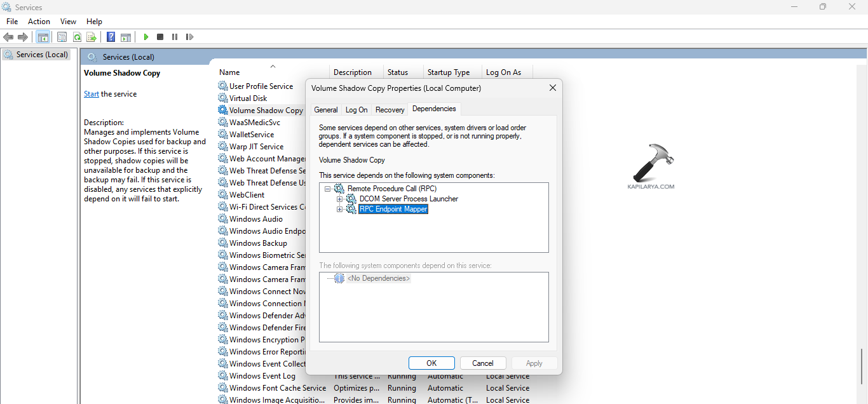Expand RPC Endpoint Mapper node
The width and height of the screenshot is (868, 404).
pyautogui.click(x=340, y=209)
